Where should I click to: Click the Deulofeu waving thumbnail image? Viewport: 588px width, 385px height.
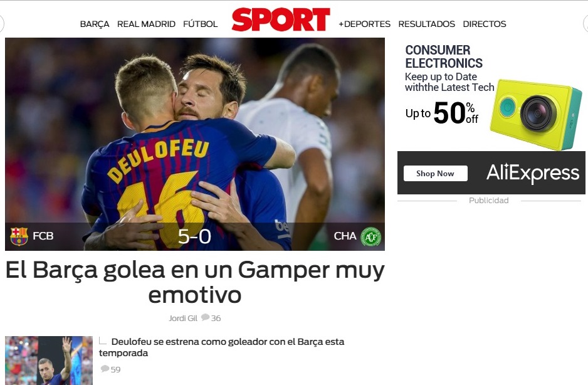coord(49,361)
